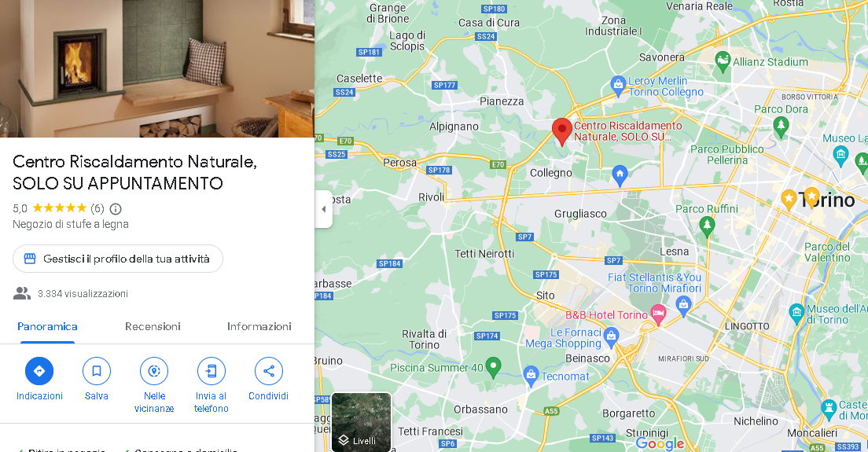868x452 pixels.
Task: Switch to the Recensioni tab
Action: (153, 326)
